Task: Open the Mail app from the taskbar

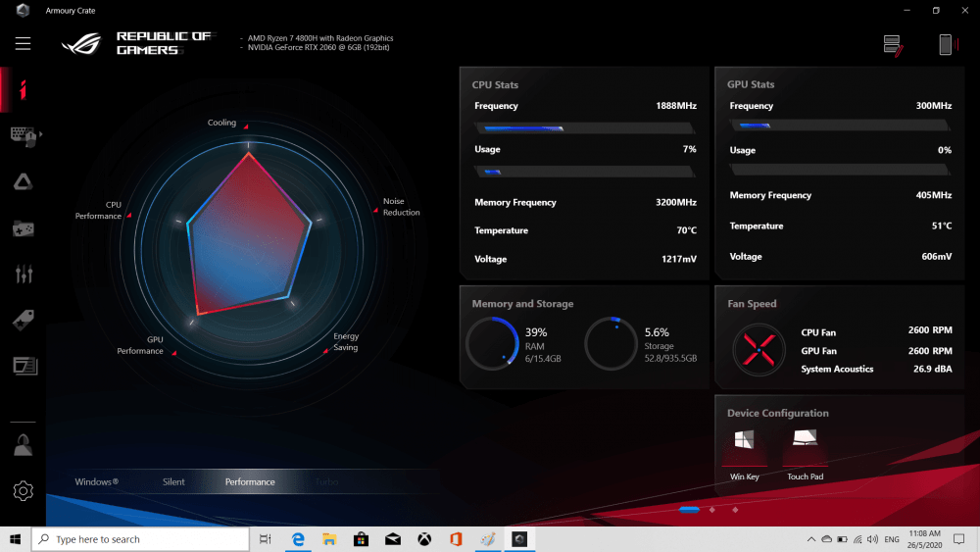Action: pyautogui.click(x=393, y=539)
